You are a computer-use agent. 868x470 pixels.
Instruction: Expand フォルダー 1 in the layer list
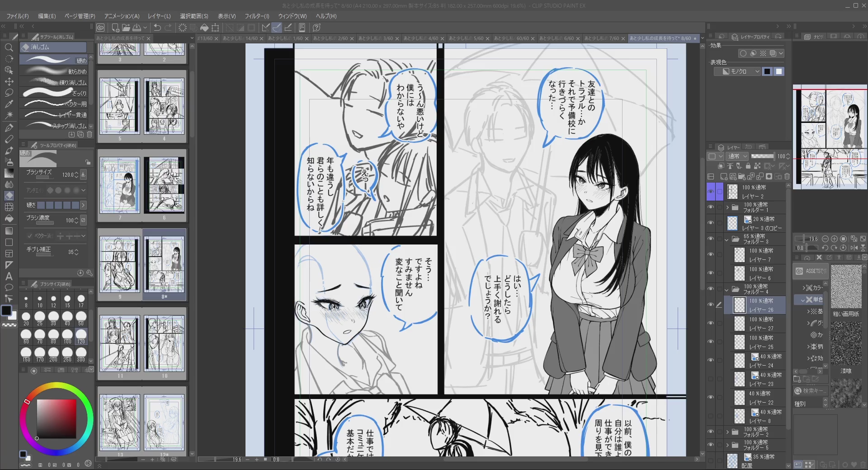pyautogui.click(x=727, y=207)
